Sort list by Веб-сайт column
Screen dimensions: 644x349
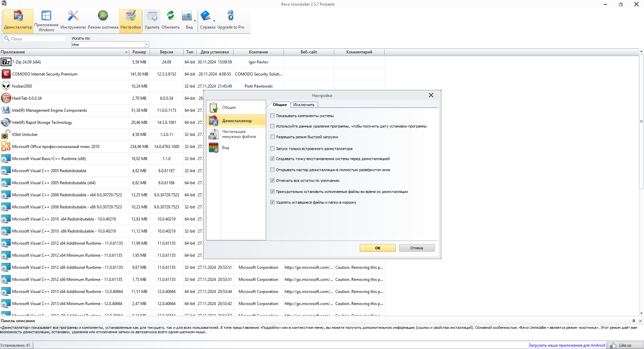pos(309,52)
